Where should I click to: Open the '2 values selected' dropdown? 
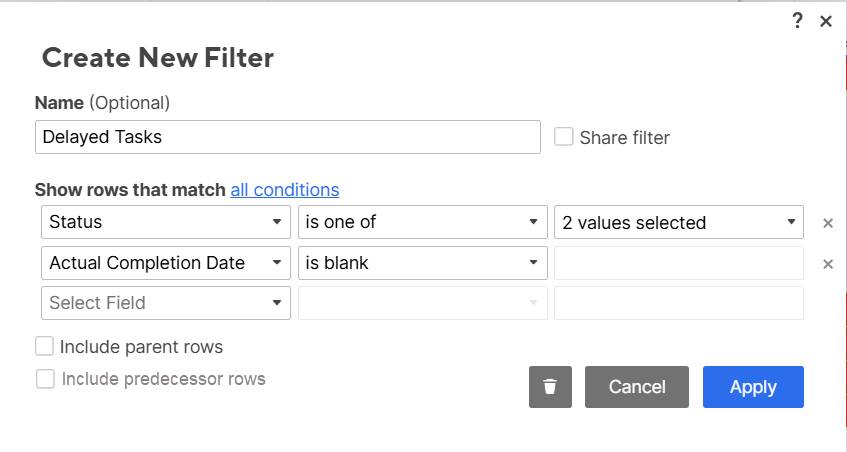(x=679, y=222)
